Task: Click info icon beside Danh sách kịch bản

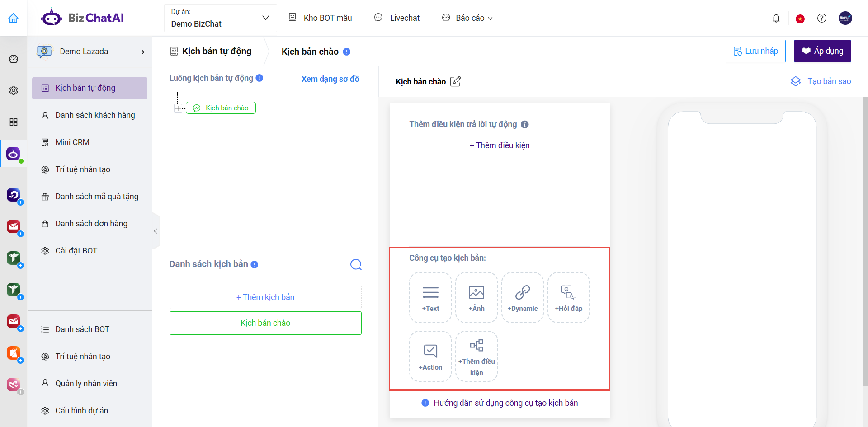Action: pyautogui.click(x=255, y=264)
